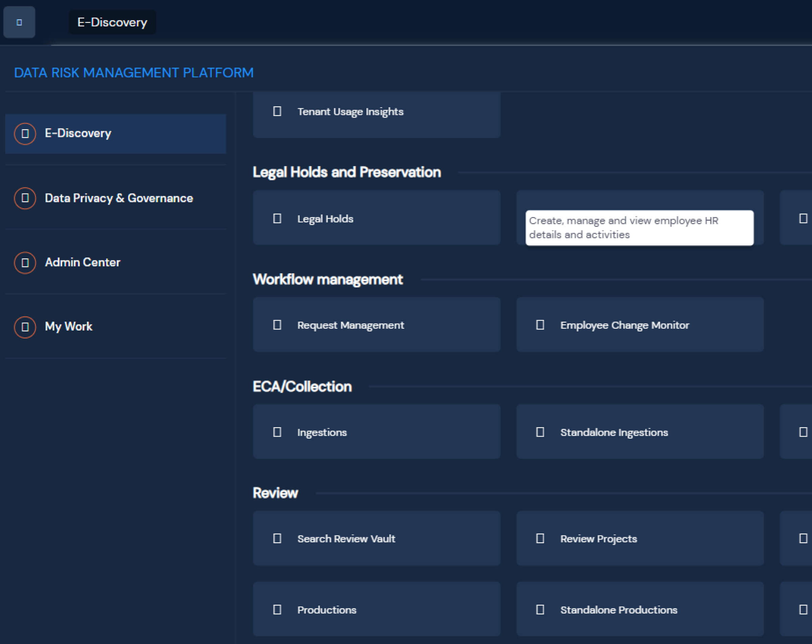Click the Admin Center circular icon

click(25, 262)
